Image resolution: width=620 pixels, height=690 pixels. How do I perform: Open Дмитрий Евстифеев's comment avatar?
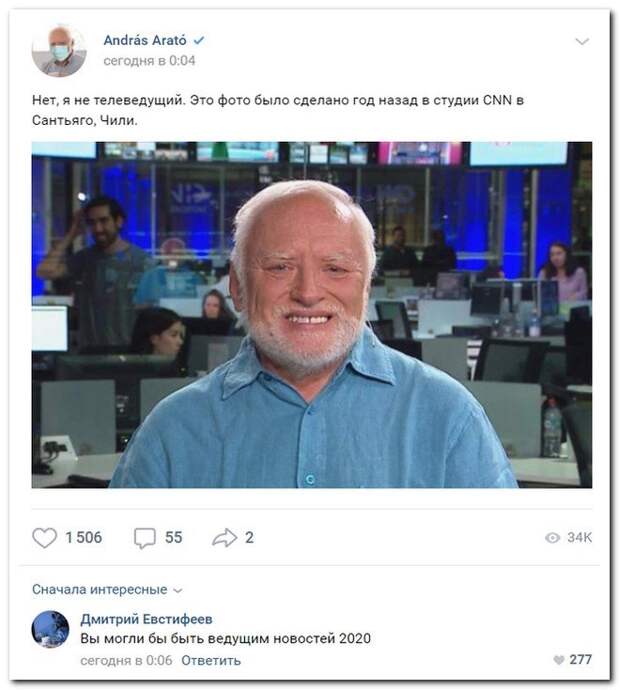click(x=50, y=629)
